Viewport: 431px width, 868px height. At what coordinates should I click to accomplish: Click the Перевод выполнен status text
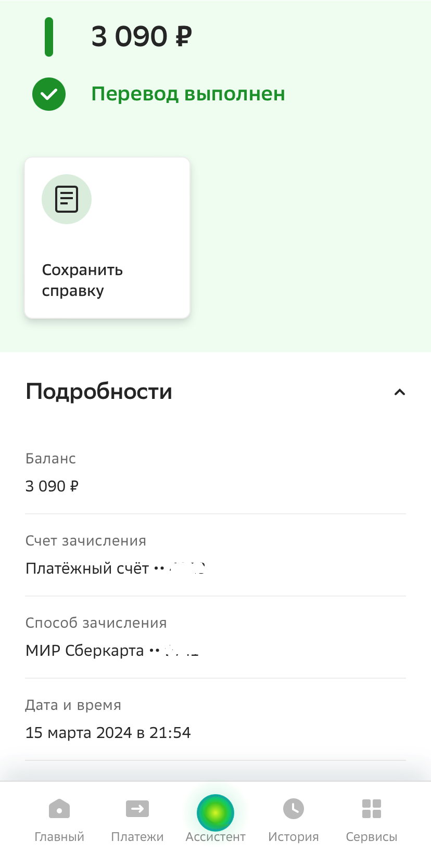tap(188, 94)
